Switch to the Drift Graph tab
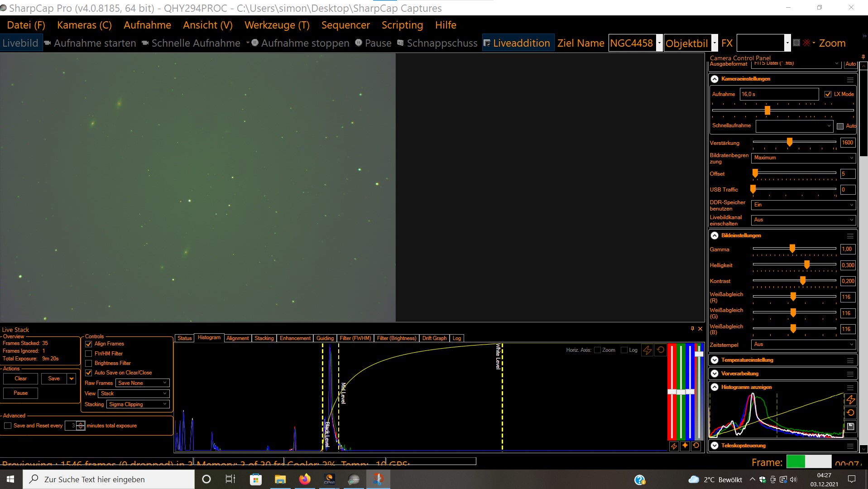Viewport: 868px width, 489px height. point(434,338)
